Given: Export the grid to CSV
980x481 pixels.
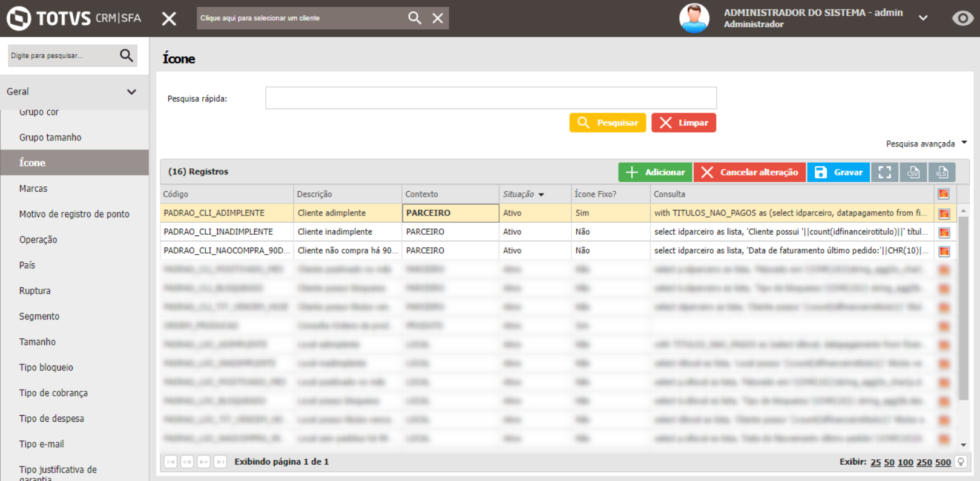Looking at the screenshot, I should [913, 172].
